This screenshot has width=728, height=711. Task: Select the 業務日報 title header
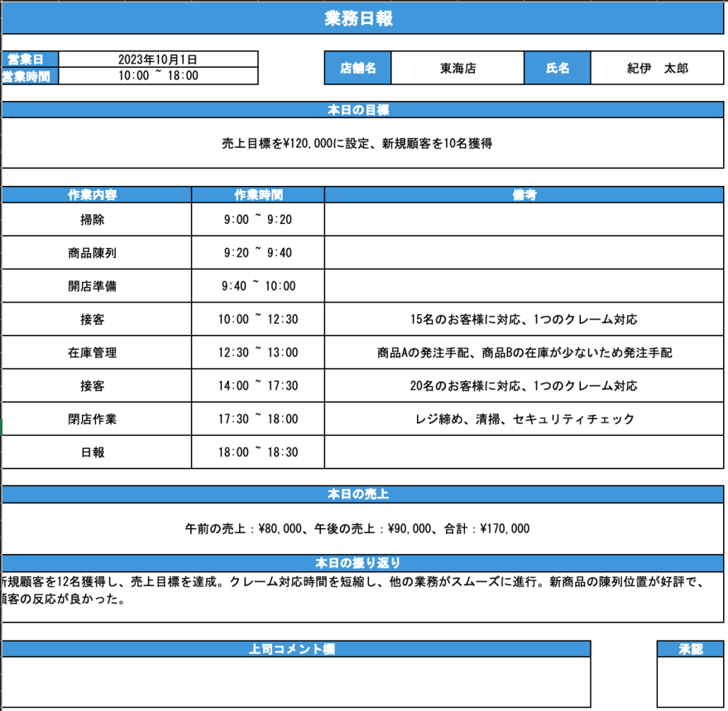[x=362, y=18]
